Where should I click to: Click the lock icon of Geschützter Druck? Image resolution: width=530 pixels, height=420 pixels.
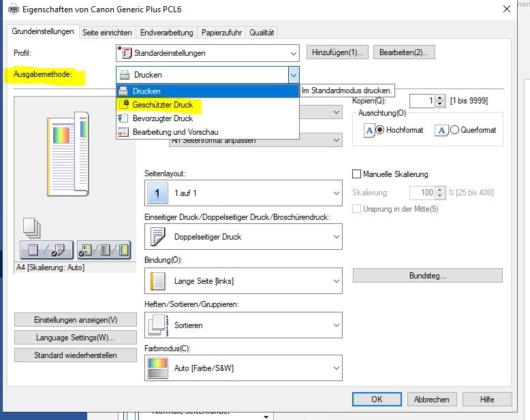[x=124, y=104]
